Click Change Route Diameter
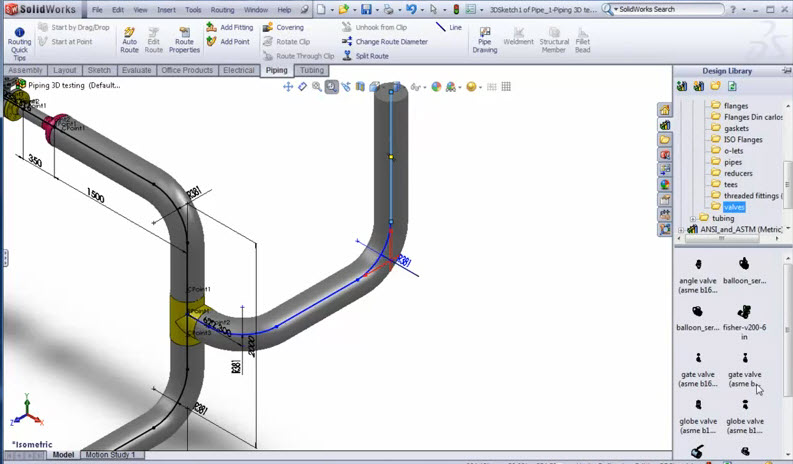This screenshot has height=464, width=793. pyautogui.click(x=385, y=41)
